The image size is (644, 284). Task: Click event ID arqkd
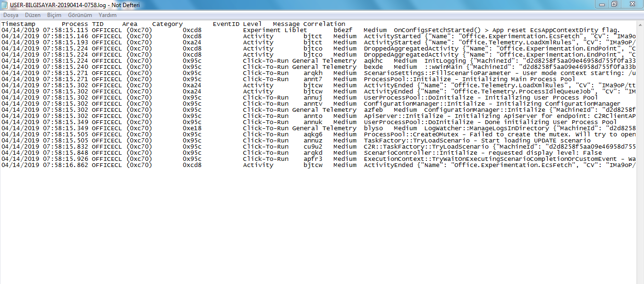pyautogui.click(x=313, y=153)
